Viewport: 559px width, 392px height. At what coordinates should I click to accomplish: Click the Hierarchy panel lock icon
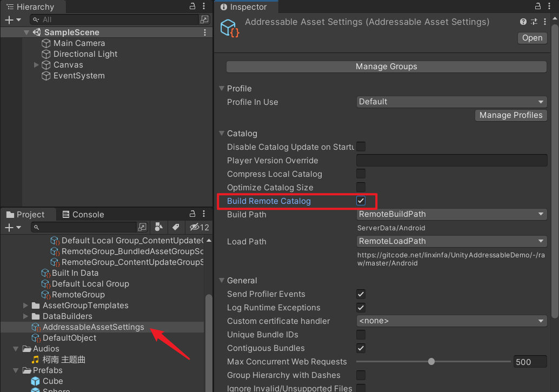point(192,6)
